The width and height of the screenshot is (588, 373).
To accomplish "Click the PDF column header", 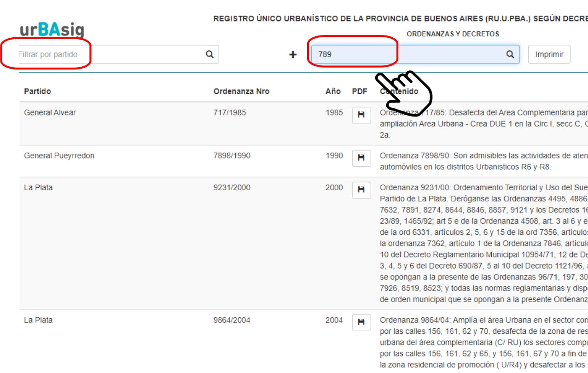I will [x=360, y=91].
